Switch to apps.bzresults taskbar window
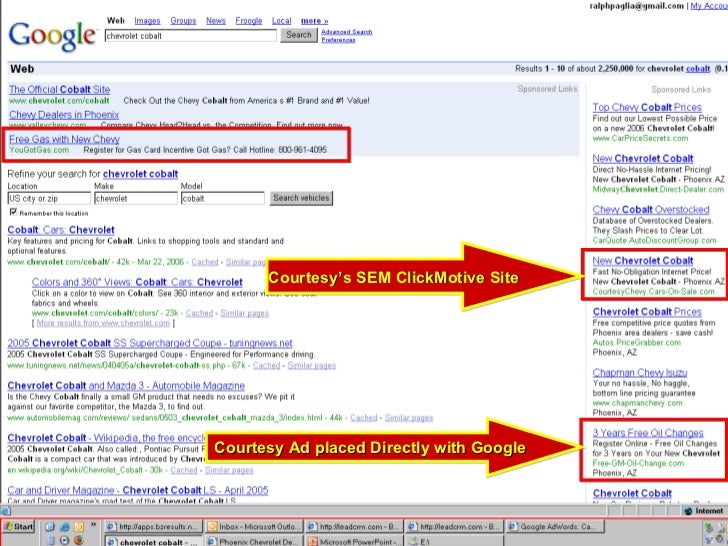Image resolution: width=728 pixels, height=546 pixels. point(153,526)
